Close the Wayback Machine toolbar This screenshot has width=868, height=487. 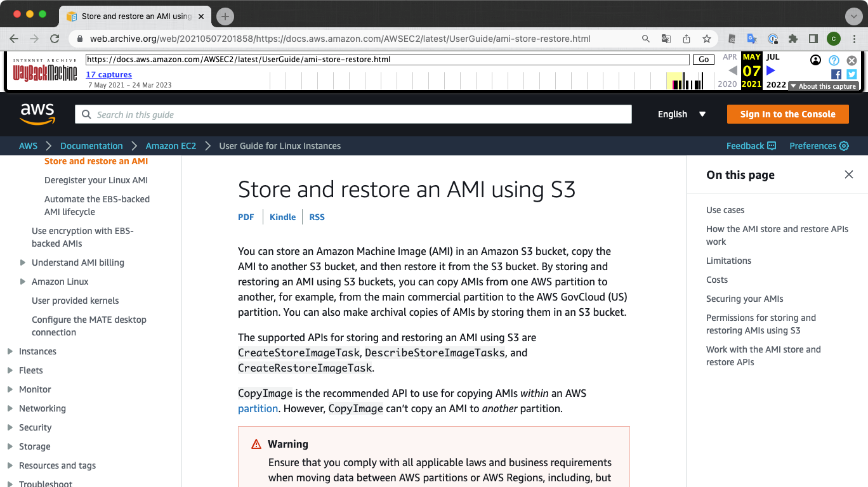coord(852,60)
